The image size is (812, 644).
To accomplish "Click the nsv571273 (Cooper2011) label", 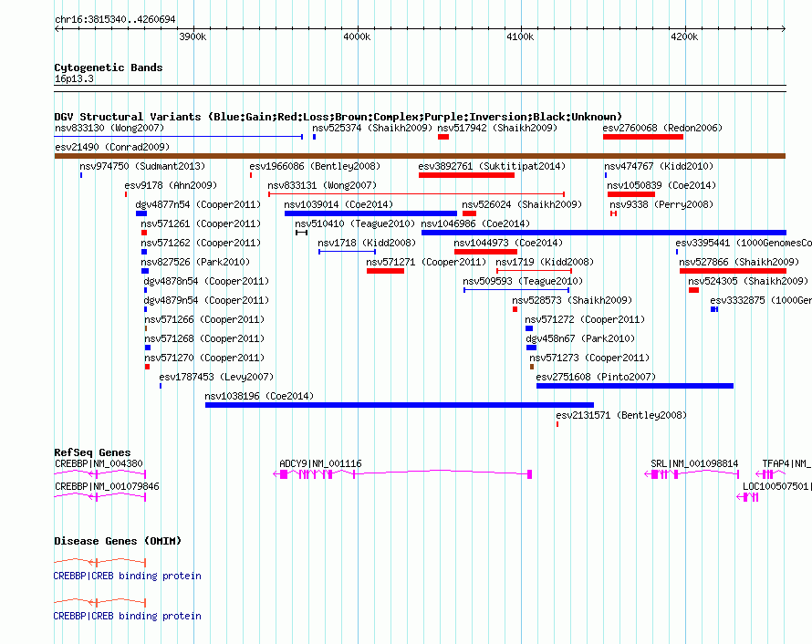I will coord(588,358).
